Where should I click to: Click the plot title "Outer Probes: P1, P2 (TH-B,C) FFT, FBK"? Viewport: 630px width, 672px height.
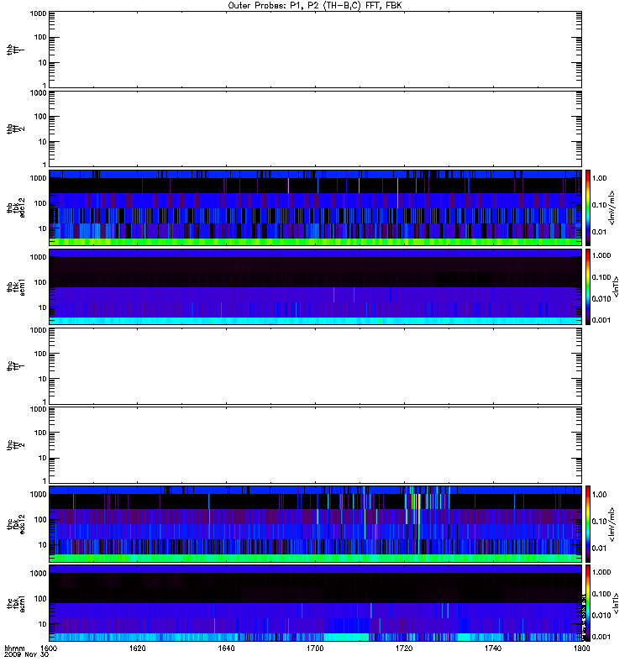[x=315, y=6]
